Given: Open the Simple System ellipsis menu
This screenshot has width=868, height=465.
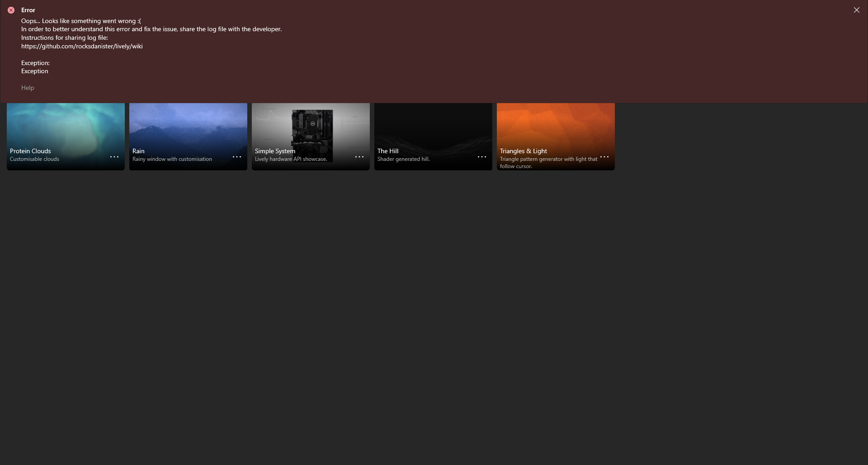Looking at the screenshot, I should [x=359, y=157].
